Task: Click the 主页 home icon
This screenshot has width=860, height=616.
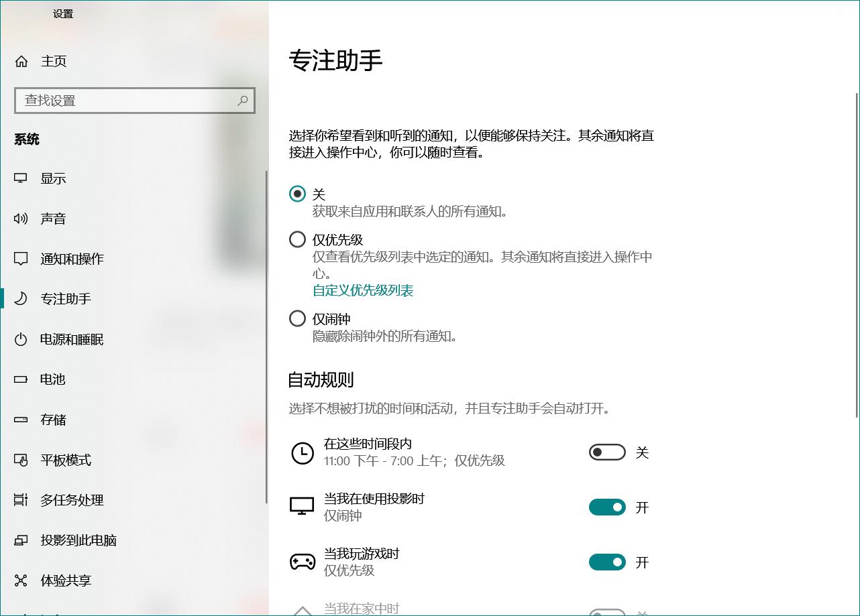Action: (x=21, y=61)
